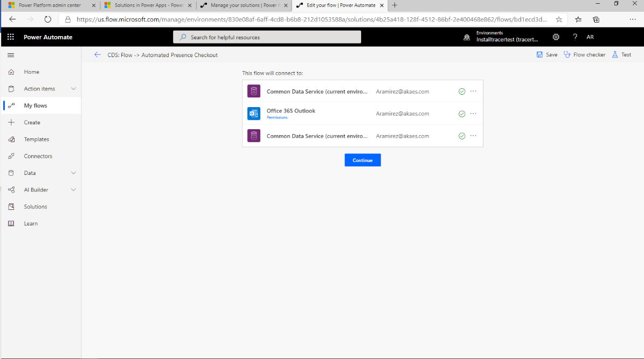Open the Permissions link under Office 365 Outlook
The width and height of the screenshot is (644, 359).
[x=276, y=117]
